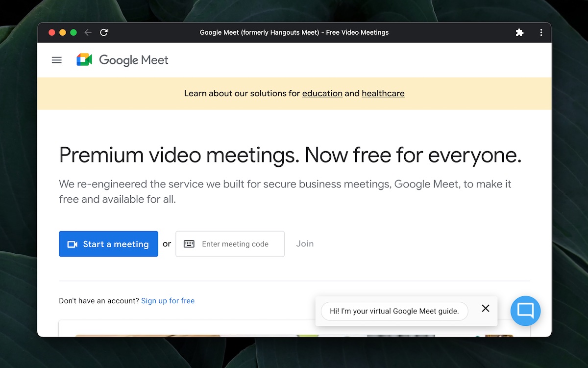The width and height of the screenshot is (588, 368).
Task: Start a meeting
Action: click(108, 244)
